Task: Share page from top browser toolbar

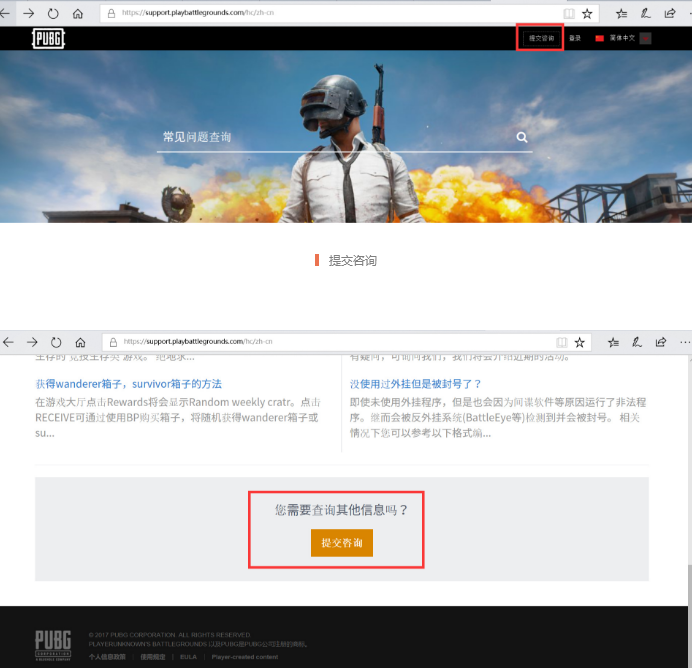Action: 669,14
